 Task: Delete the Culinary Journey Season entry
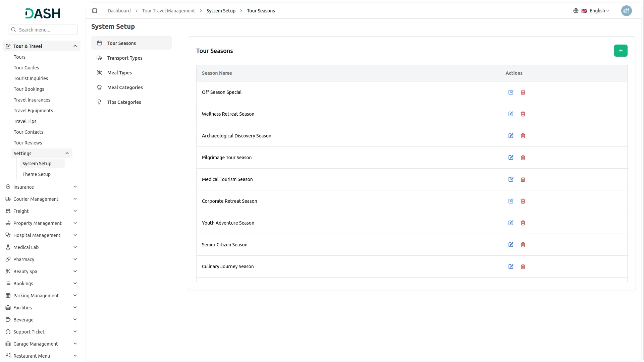523,266
